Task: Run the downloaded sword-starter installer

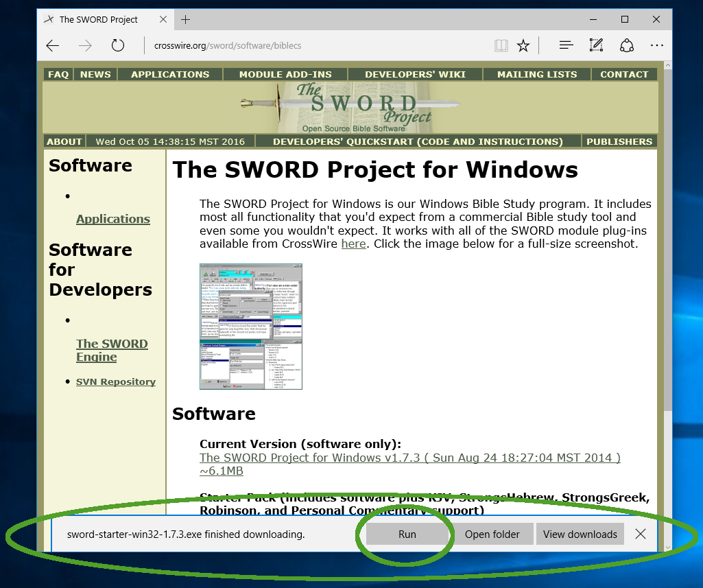Action: click(407, 534)
